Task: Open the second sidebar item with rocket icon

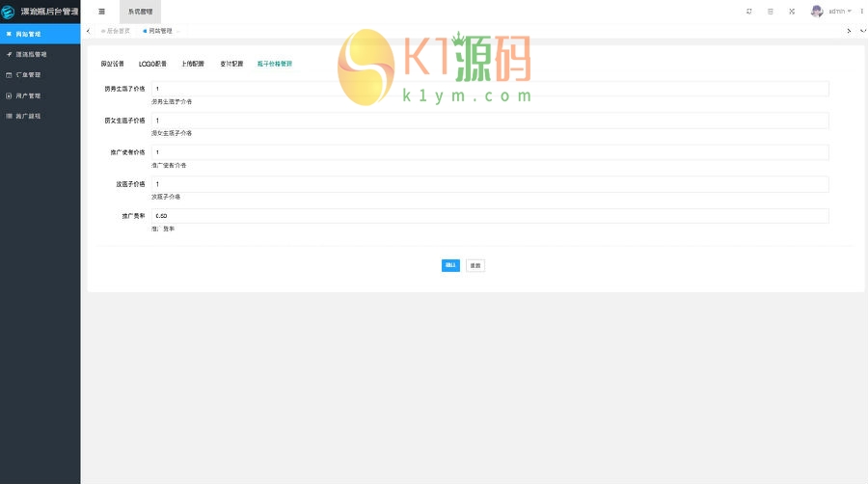Action: (x=40, y=54)
